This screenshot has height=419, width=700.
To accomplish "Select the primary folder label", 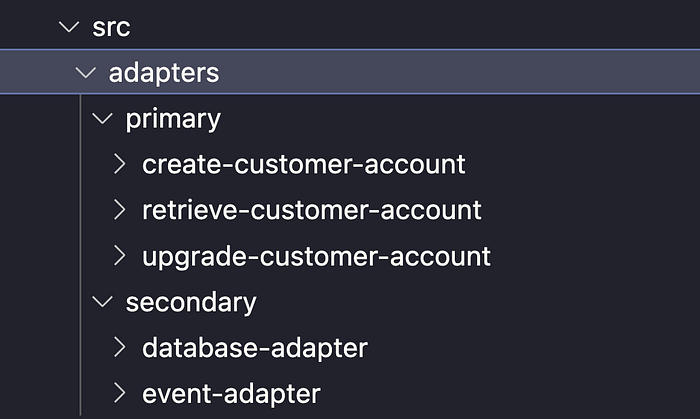I will point(173,120).
